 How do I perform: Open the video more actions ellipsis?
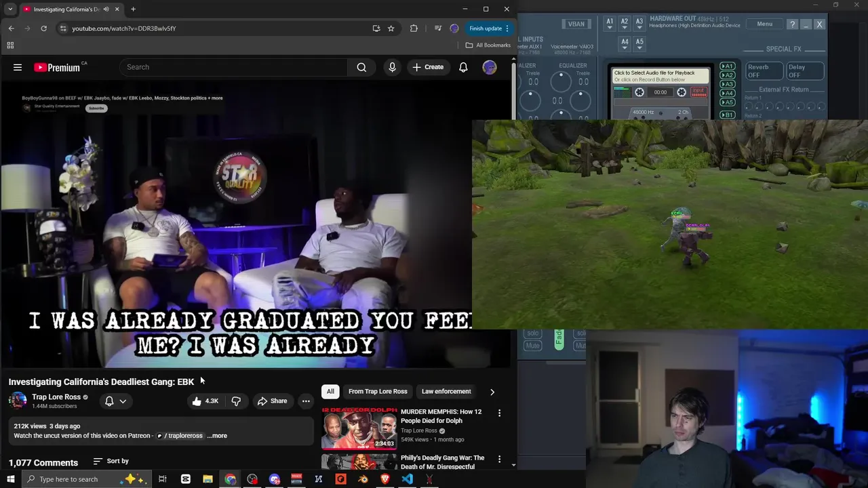pos(306,401)
